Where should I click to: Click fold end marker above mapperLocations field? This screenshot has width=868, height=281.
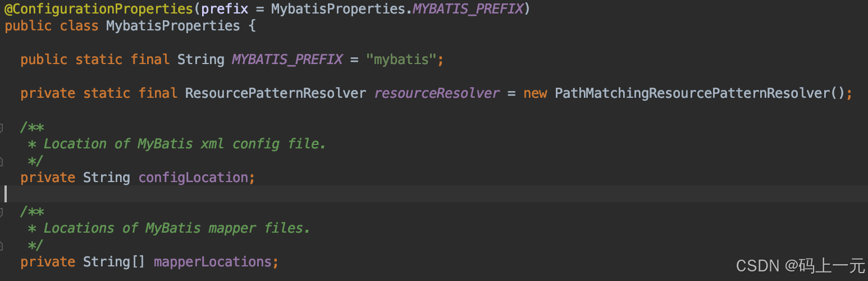[2, 246]
